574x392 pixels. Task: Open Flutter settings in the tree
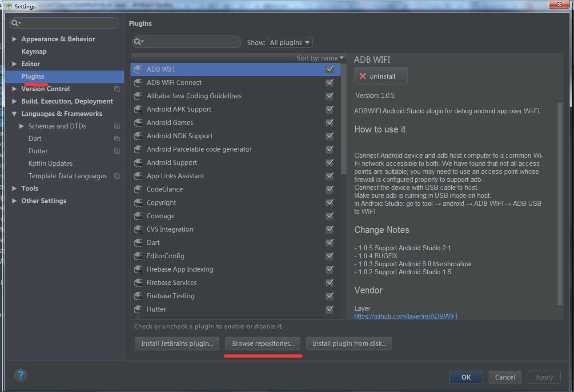(x=38, y=151)
